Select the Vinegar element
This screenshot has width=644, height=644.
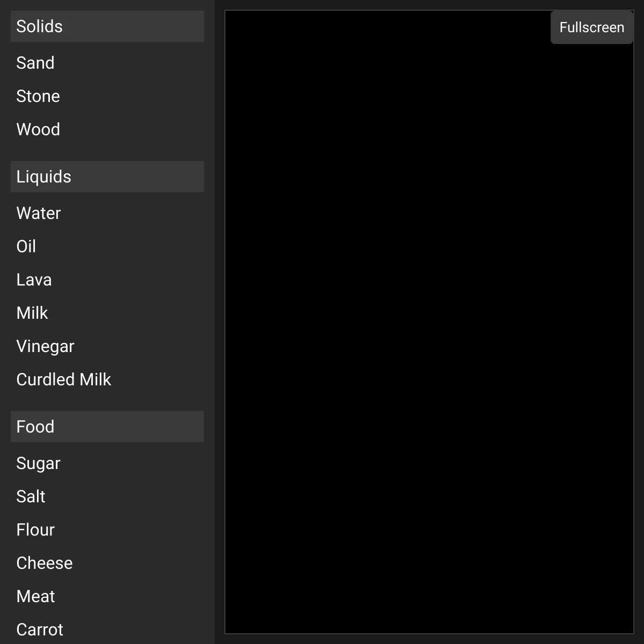pyautogui.click(x=107, y=346)
